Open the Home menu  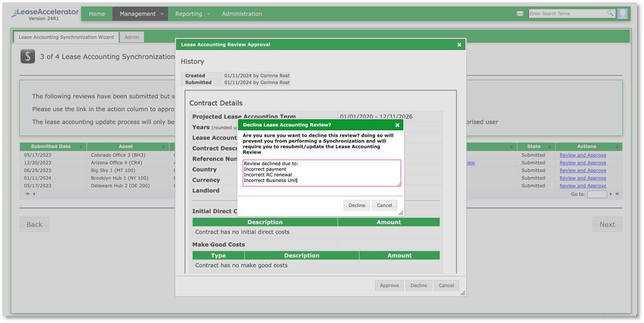97,14
